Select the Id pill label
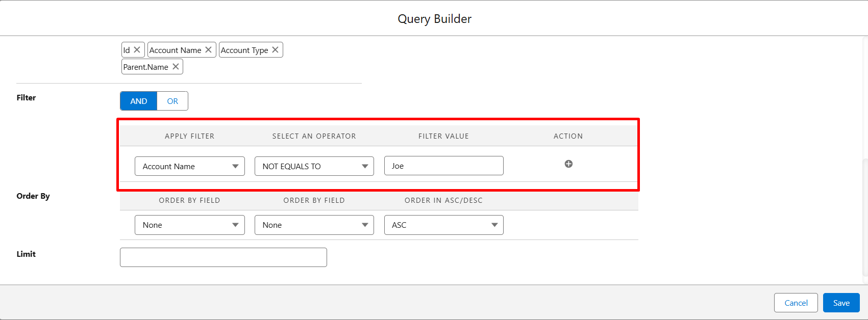The height and width of the screenshot is (320, 868). 127,50
